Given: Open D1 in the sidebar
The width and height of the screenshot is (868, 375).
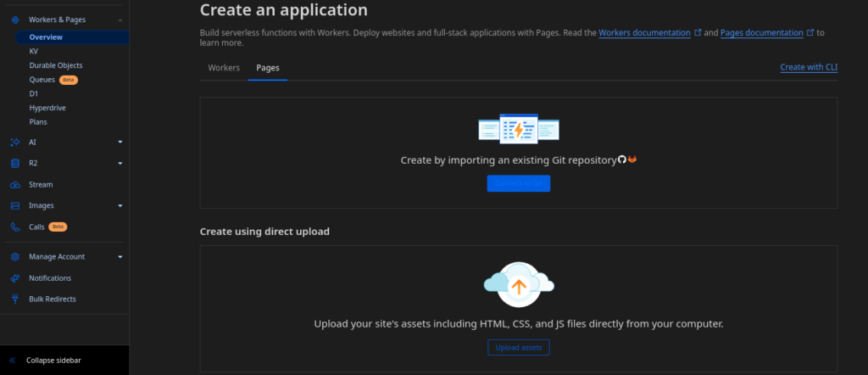Looking at the screenshot, I should 34,93.
